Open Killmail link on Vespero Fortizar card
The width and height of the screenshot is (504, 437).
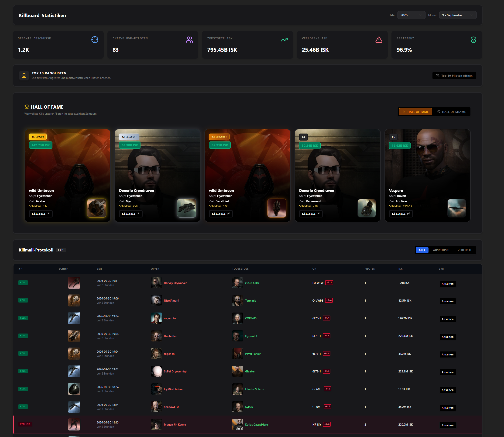401,214
